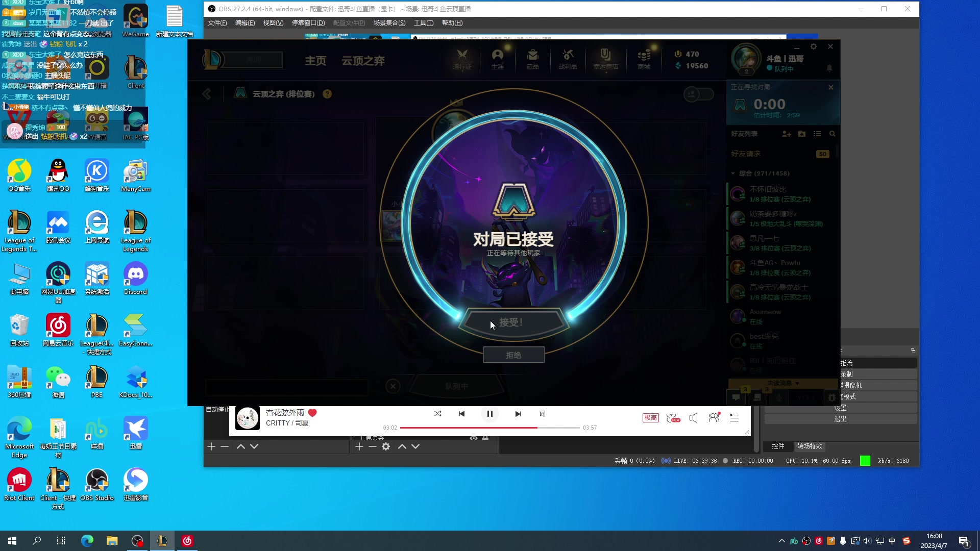Open the 通行证 pass icon
The image size is (980, 551).
(462, 59)
